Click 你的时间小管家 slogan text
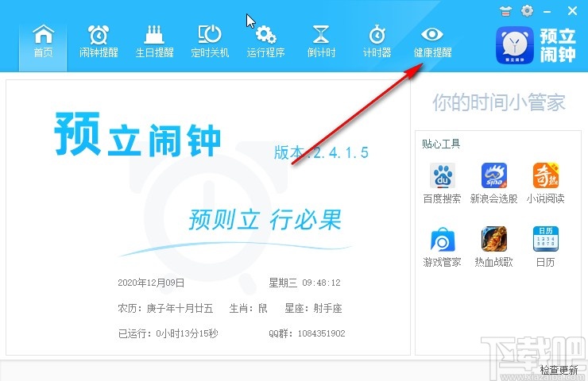 pyautogui.click(x=499, y=102)
